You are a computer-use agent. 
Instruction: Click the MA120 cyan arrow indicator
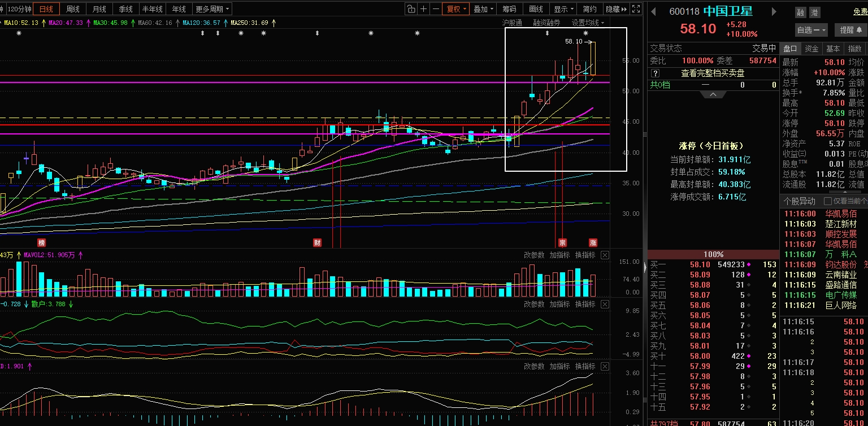225,23
